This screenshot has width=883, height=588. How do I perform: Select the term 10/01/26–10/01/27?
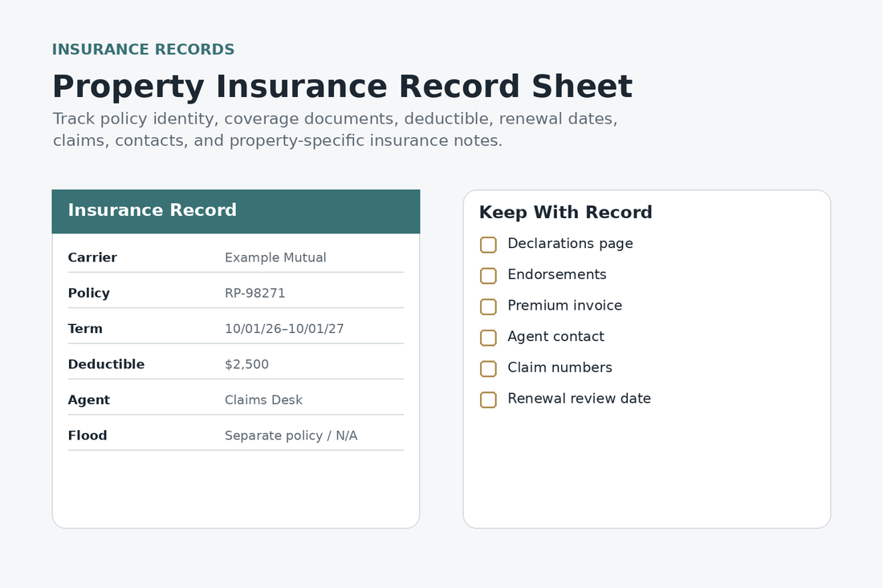point(284,329)
